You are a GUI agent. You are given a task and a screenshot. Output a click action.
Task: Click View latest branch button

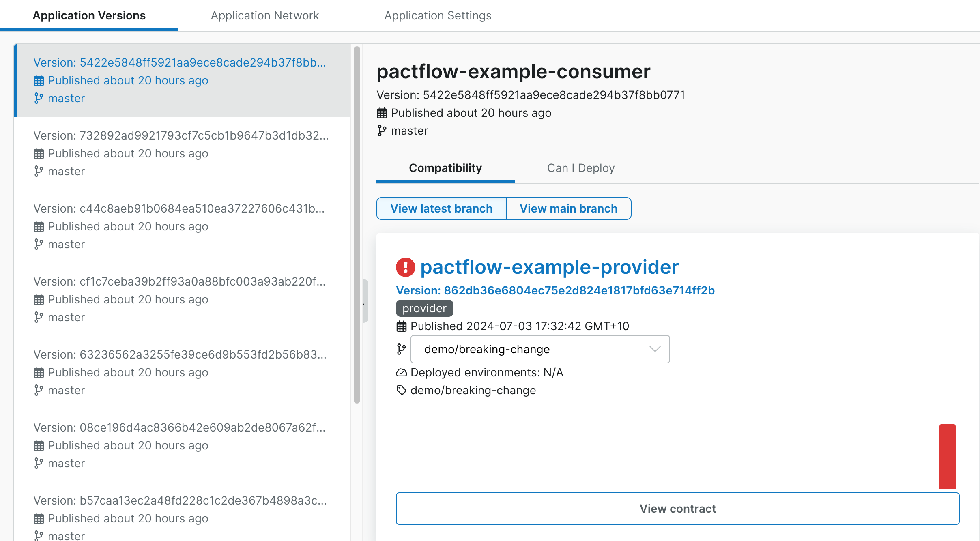click(x=441, y=208)
